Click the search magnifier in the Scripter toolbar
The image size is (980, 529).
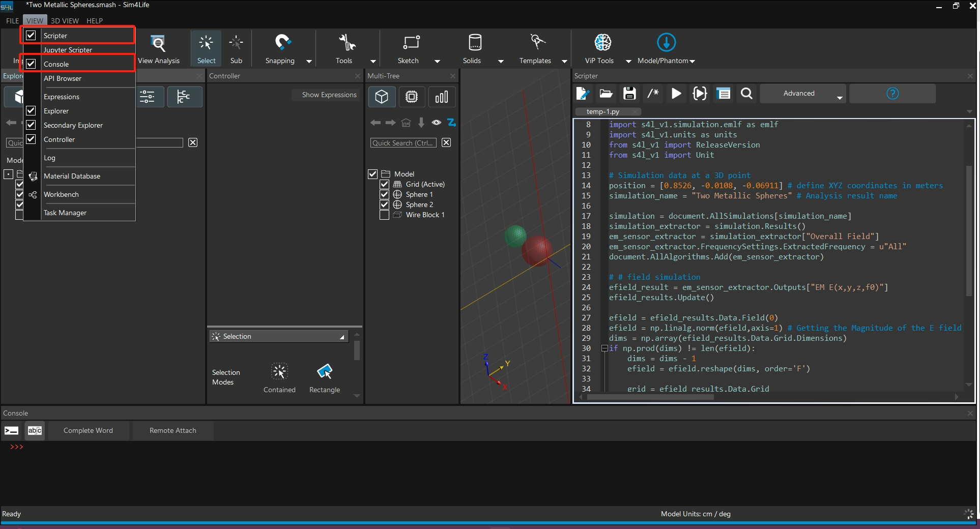pos(746,94)
